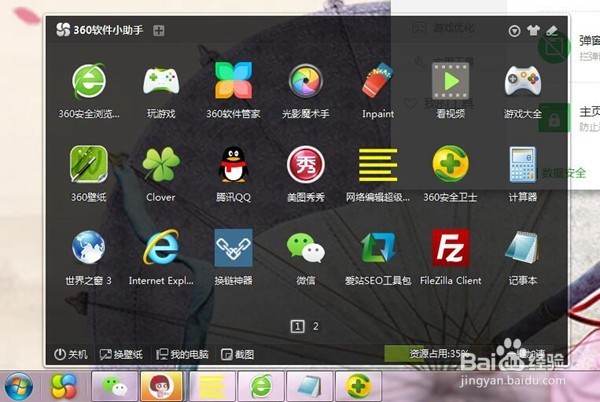Open 微信 WeChat icon in grid

305,248
